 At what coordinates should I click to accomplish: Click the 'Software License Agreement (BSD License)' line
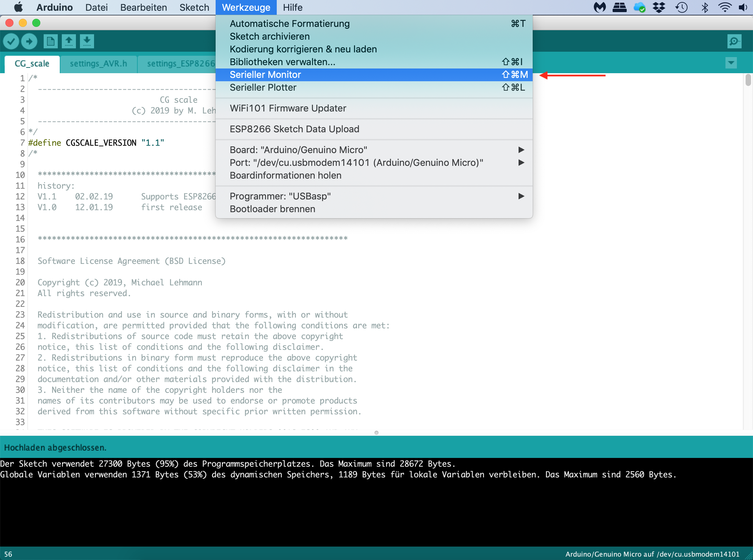[x=132, y=261]
